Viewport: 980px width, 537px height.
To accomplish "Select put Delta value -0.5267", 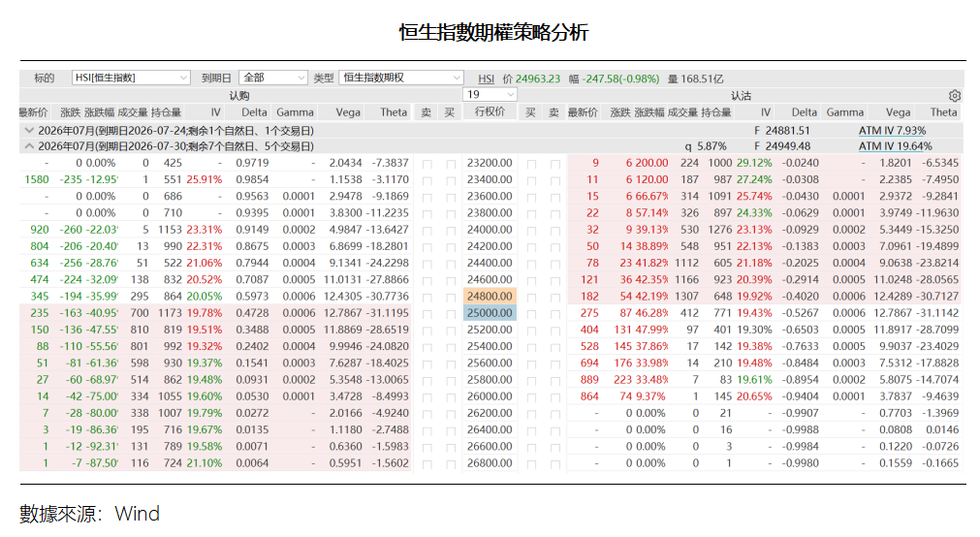I will pos(801,313).
